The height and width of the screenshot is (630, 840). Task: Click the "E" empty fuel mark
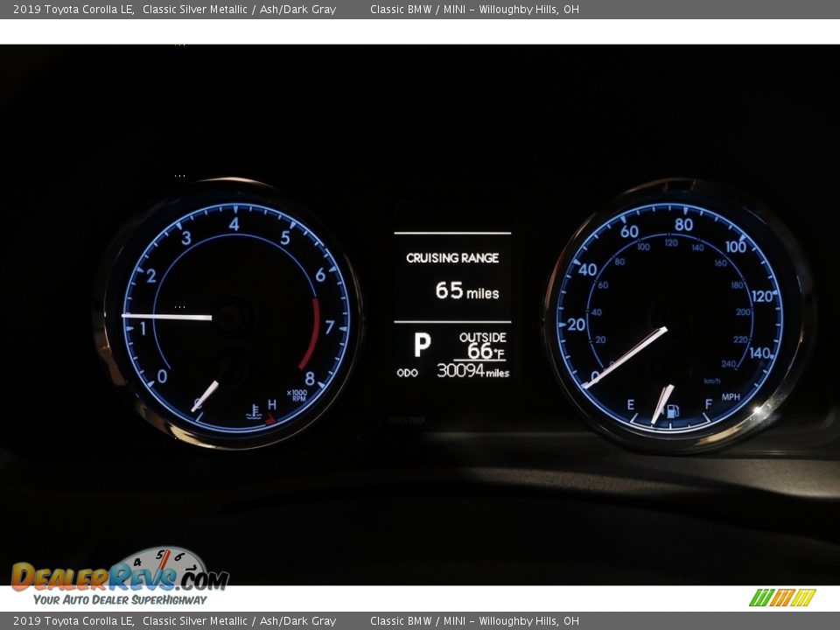pos(631,405)
